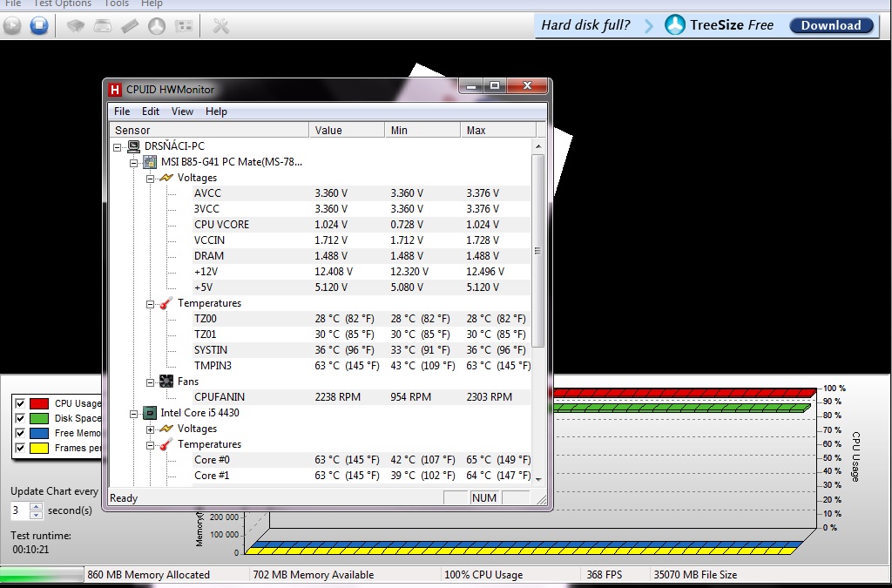The image size is (892, 588).
Task: Expand the Intel Core i5 Voltages node
Action: (x=150, y=429)
